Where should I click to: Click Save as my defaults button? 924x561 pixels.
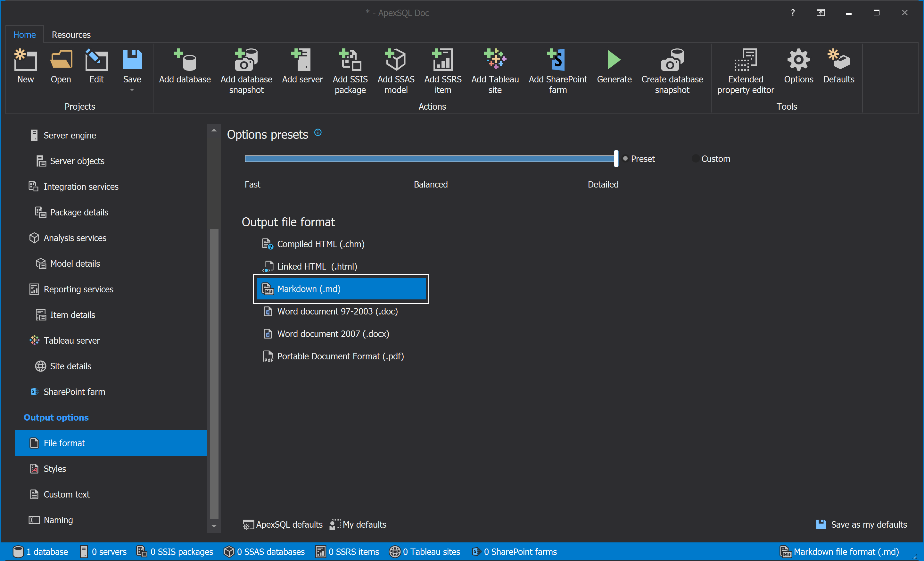[x=862, y=524]
